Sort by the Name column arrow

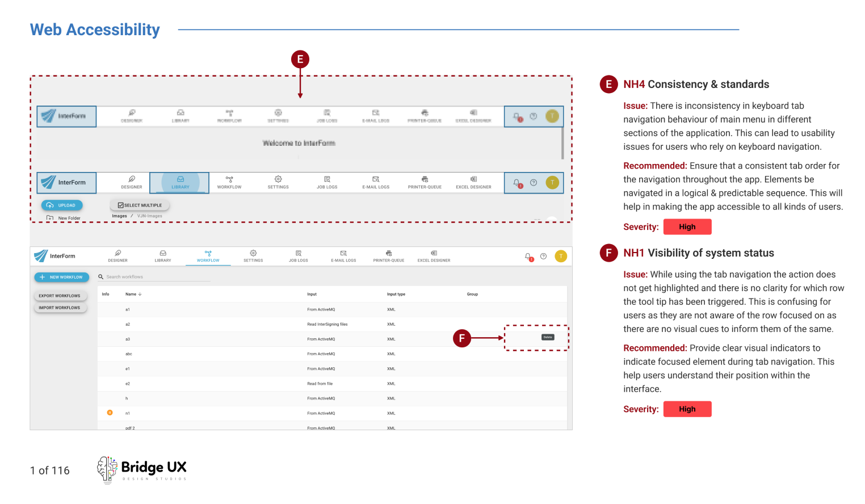140,294
